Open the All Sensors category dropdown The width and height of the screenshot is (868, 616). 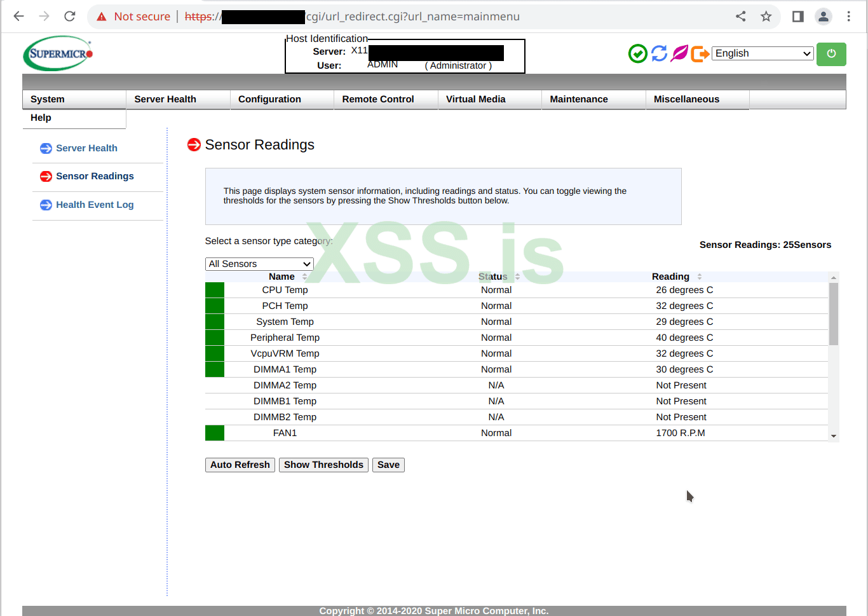click(259, 264)
